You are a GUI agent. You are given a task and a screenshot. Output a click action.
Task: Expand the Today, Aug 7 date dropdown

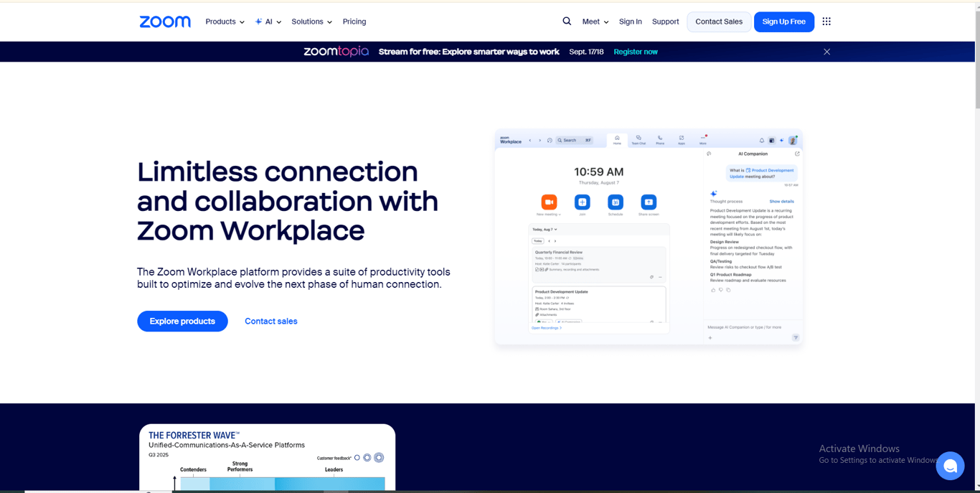[x=545, y=230]
